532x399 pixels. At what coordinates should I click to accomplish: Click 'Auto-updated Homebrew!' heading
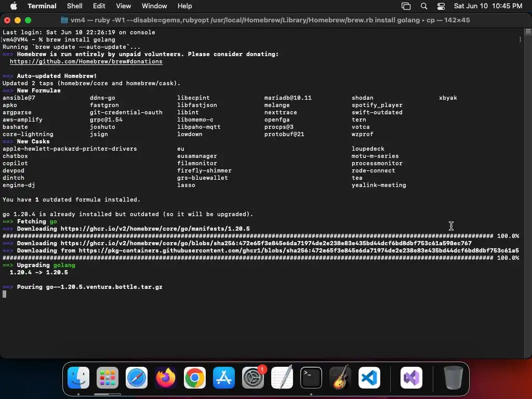pos(57,76)
